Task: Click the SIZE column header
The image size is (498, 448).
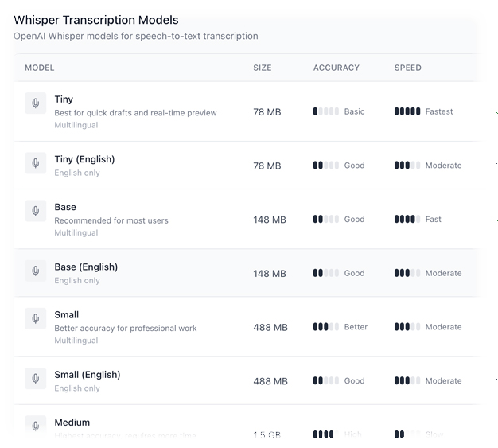Action: coord(263,68)
